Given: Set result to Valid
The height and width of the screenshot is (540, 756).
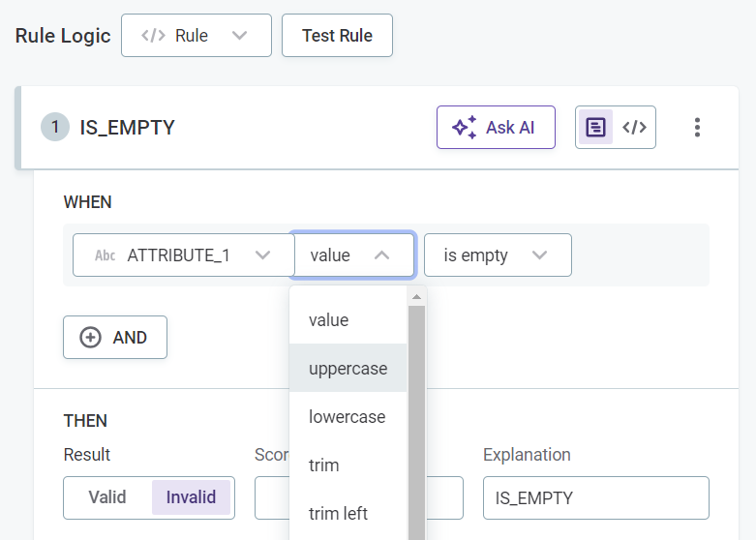Looking at the screenshot, I should 107,497.
